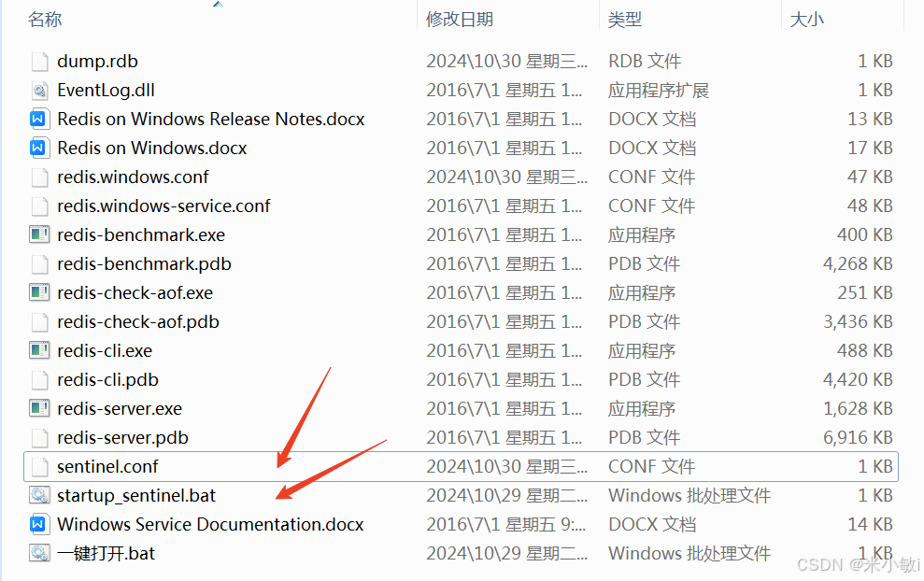The image size is (924, 581).
Task: Select the file name 一键打开.bat
Action: click(107, 553)
